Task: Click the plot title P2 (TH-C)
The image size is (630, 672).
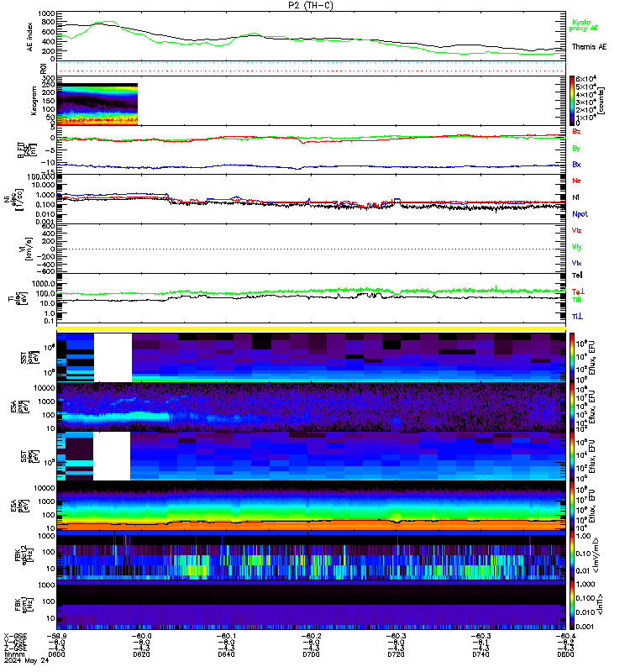Action: (311, 5)
